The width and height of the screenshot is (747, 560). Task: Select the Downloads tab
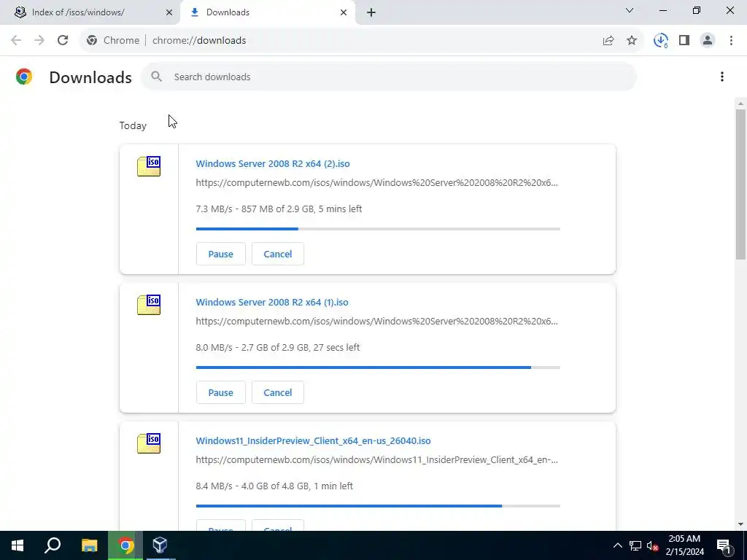click(x=267, y=12)
